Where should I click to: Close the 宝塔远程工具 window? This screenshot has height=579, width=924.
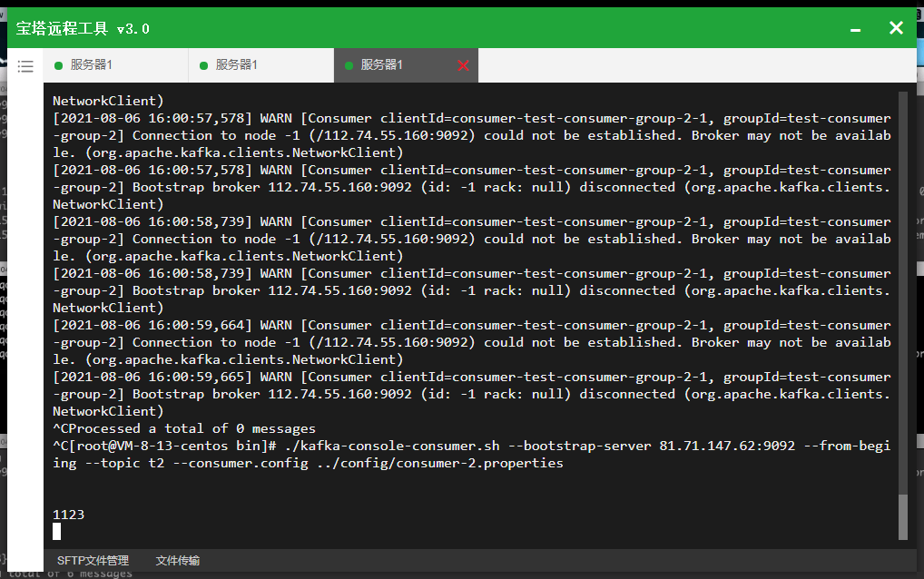click(896, 28)
